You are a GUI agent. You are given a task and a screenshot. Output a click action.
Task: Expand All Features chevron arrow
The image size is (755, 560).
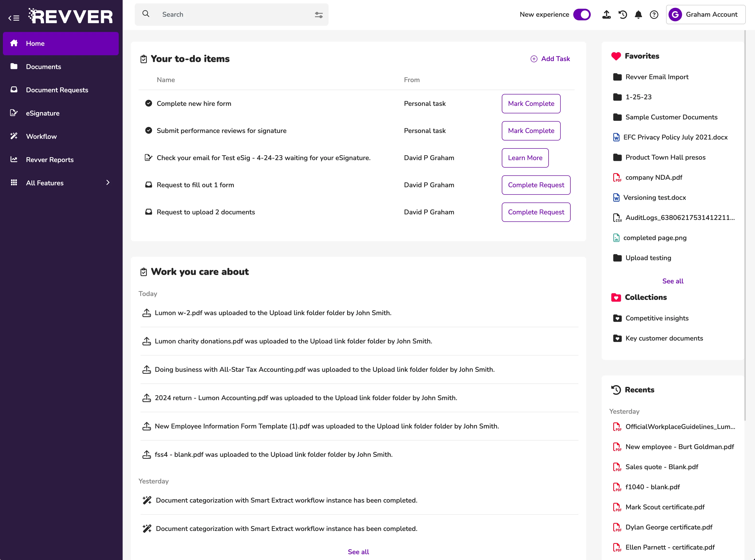[x=108, y=183]
